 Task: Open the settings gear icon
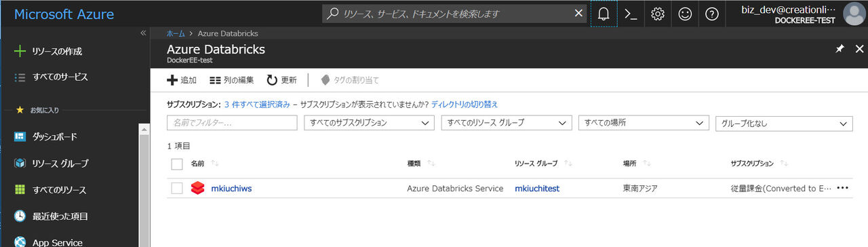(657, 14)
